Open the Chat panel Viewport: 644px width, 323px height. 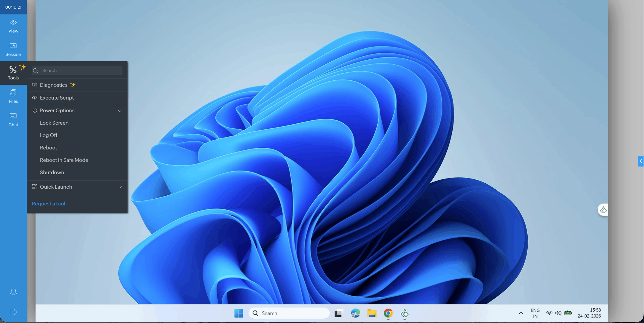pyautogui.click(x=13, y=120)
